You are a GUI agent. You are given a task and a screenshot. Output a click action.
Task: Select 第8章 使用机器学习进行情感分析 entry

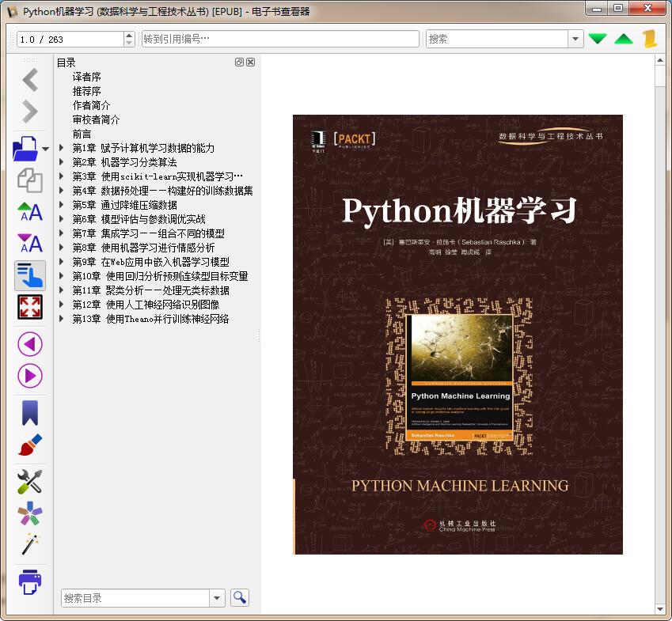[143, 248]
